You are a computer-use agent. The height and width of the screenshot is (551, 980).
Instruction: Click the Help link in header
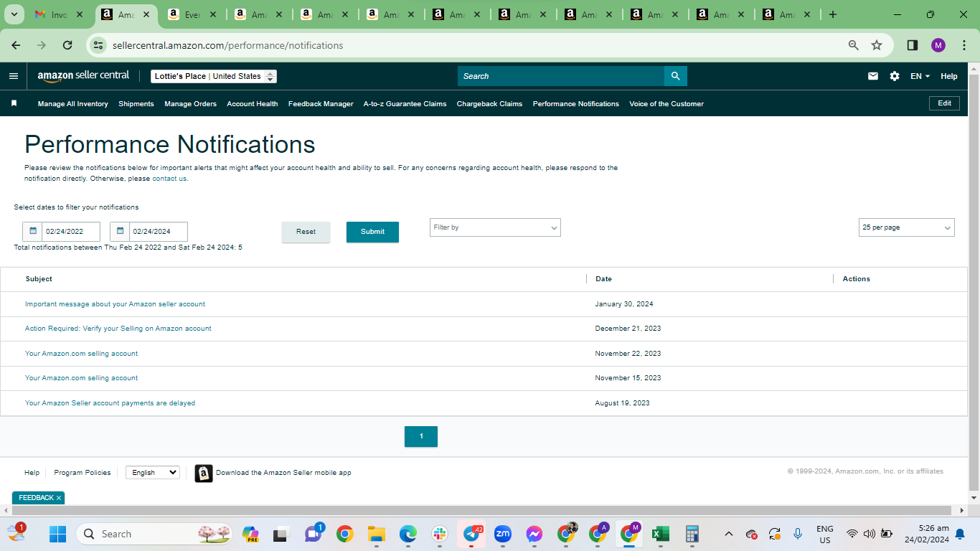(x=949, y=76)
